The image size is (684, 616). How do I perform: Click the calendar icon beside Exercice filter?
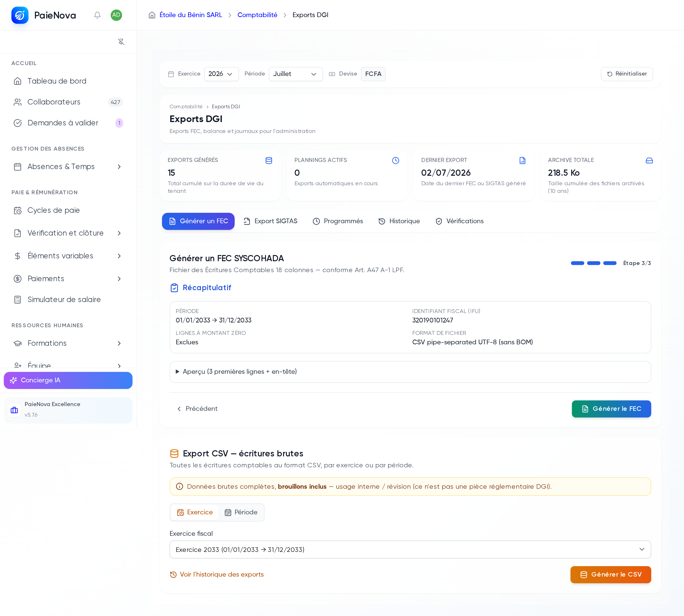coord(171,74)
